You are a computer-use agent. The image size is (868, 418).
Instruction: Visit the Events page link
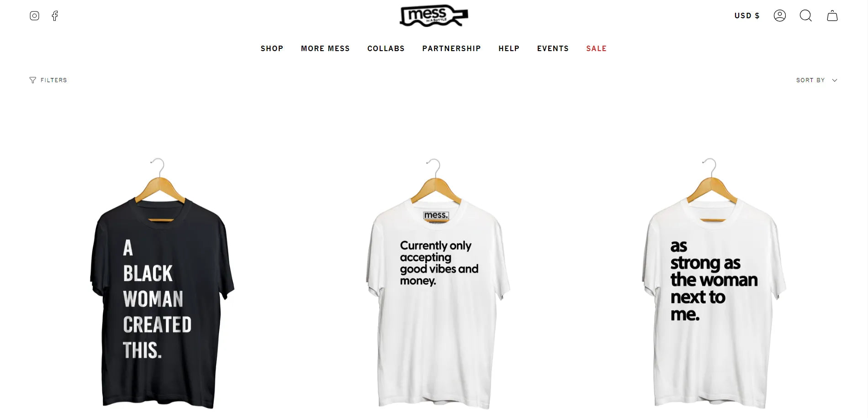[553, 48]
